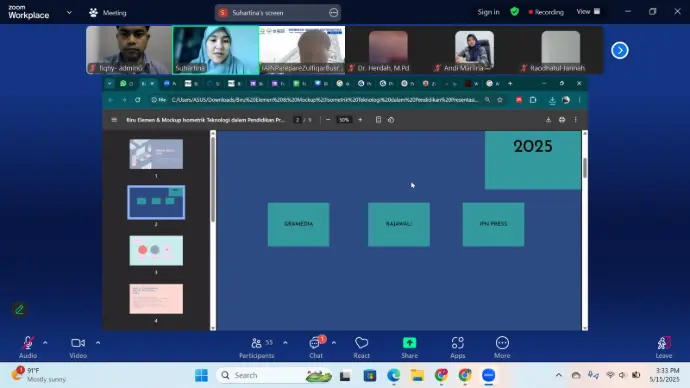Image resolution: width=690 pixels, height=388 pixels.
Task: Select slide 3 thumbnail in sidebar
Action: [x=156, y=250]
